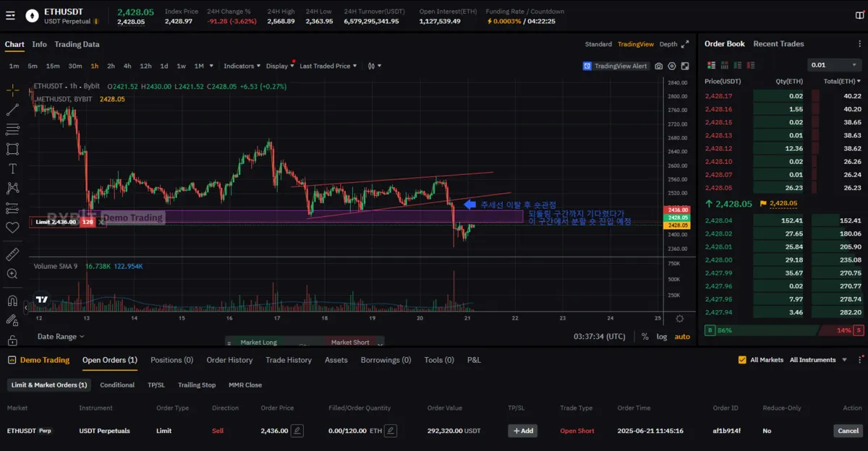Click the 03:37:34 (UTC) timezone button
868x451 pixels.
tap(600, 337)
